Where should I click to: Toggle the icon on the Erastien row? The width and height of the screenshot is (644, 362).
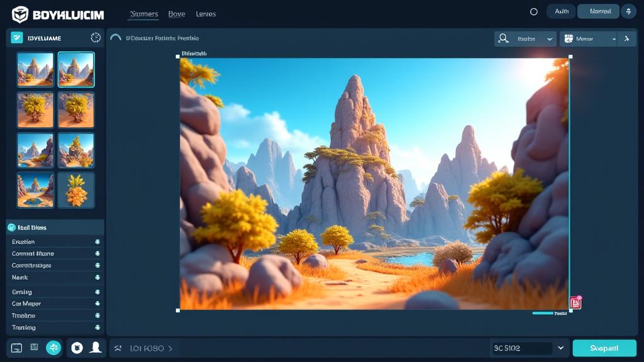pyautogui.click(x=97, y=242)
